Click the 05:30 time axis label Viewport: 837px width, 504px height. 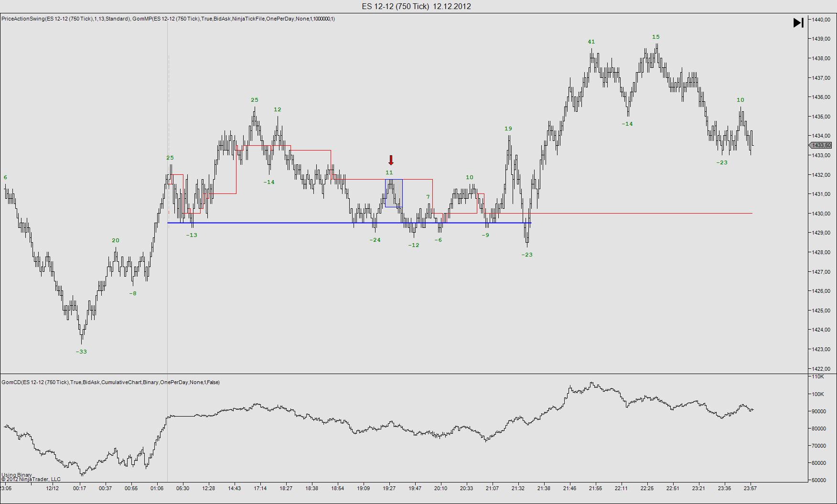pos(182,488)
